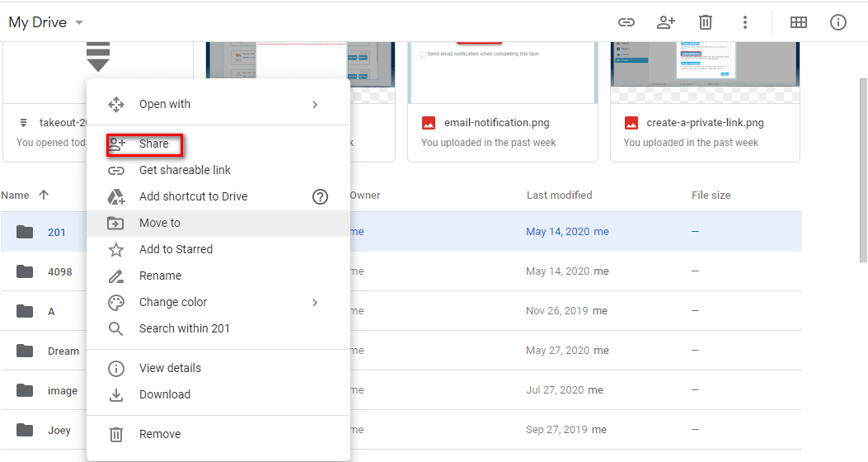Image resolution: width=868 pixels, height=462 pixels.
Task: Click the help icon beside Add shortcut
Action: pyautogui.click(x=320, y=196)
